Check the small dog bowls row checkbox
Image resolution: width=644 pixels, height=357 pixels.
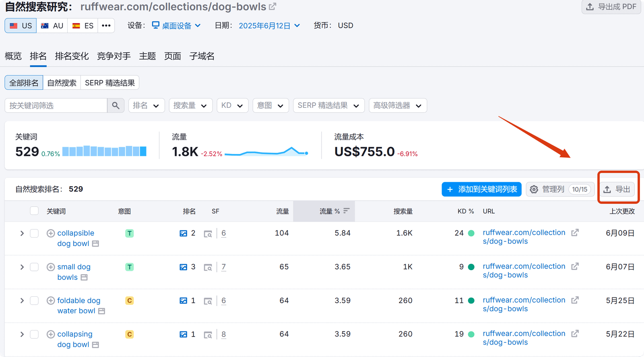(x=34, y=267)
